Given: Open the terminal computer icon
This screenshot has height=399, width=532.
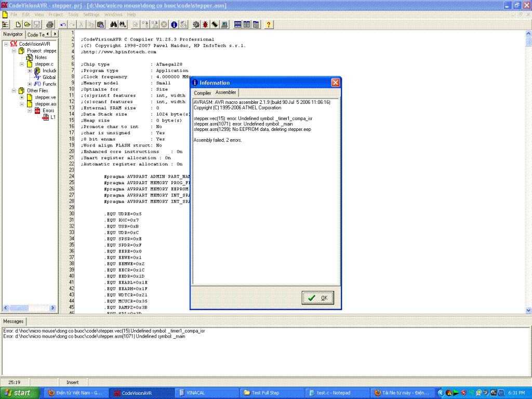Looking at the screenshot, I should point(224,24).
